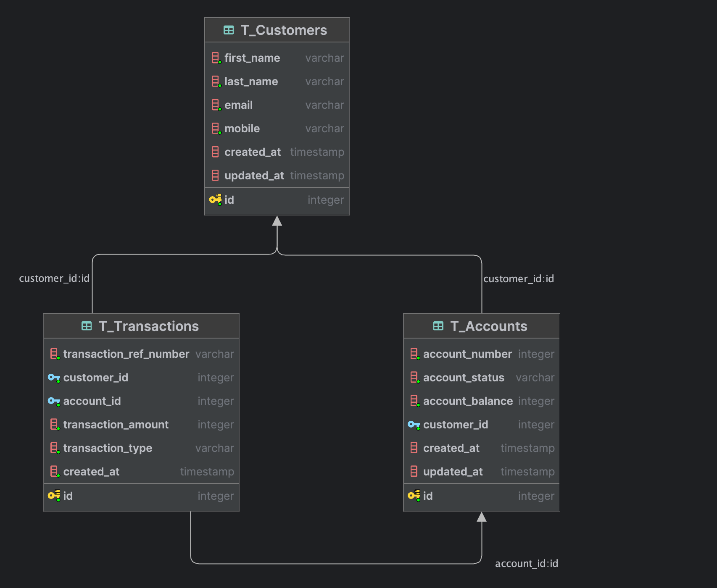Select the id label in T_Accounts

click(x=428, y=496)
